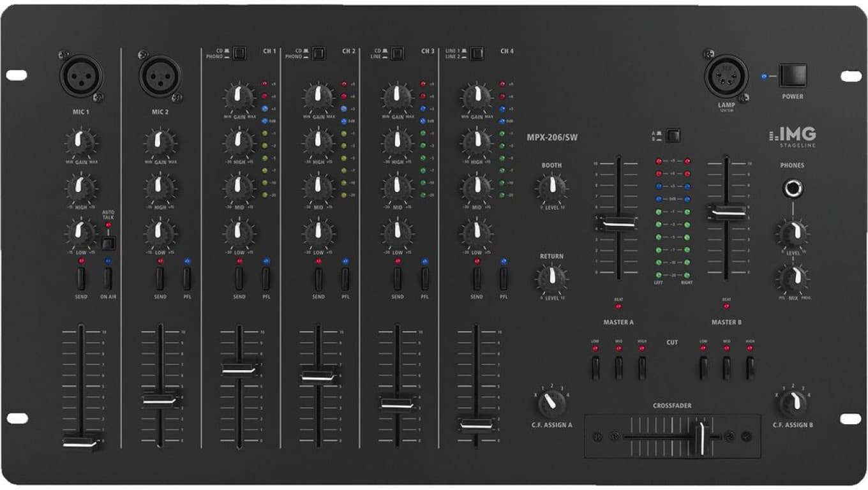Click the PHONES LEVEL knob
868x490 pixels.
point(792,234)
